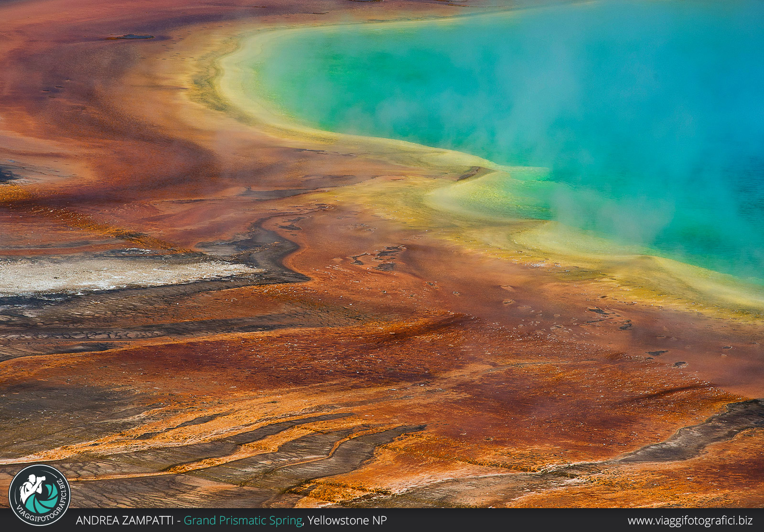Screen dimensions: 764x532
Task: Click the www.viaggifotografici.biz URL text
Action: coord(690,521)
